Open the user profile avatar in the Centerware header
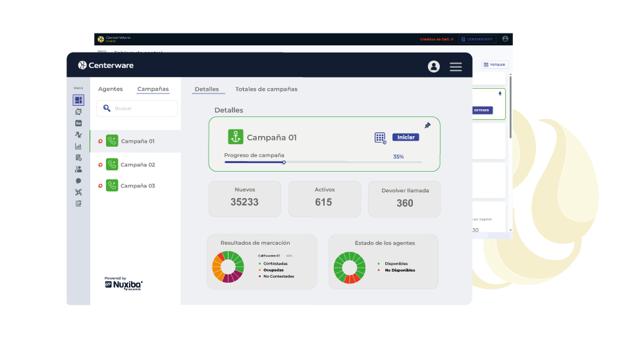 coord(434,66)
